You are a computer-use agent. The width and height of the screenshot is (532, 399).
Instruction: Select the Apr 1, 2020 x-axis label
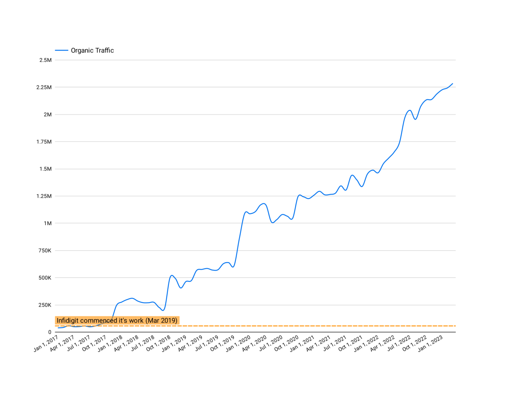255,344
